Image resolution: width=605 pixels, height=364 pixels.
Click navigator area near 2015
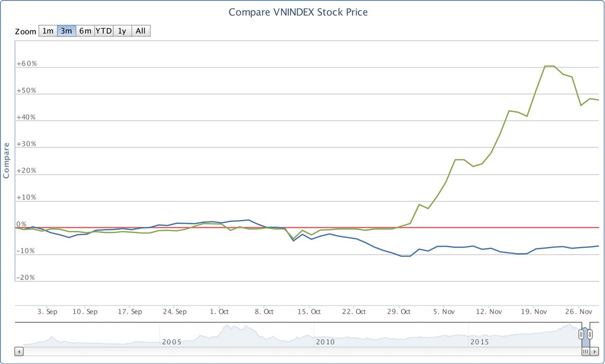click(479, 335)
